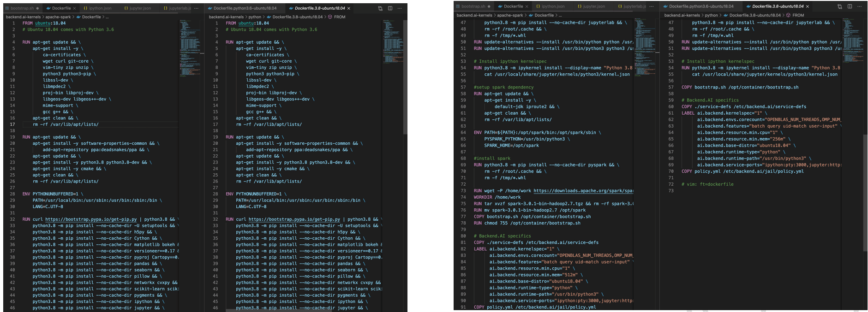Switch to Dockerfile.python3.6-ubuntu18.04 tab in right window
The image size is (868, 312).
tap(700, 6)
